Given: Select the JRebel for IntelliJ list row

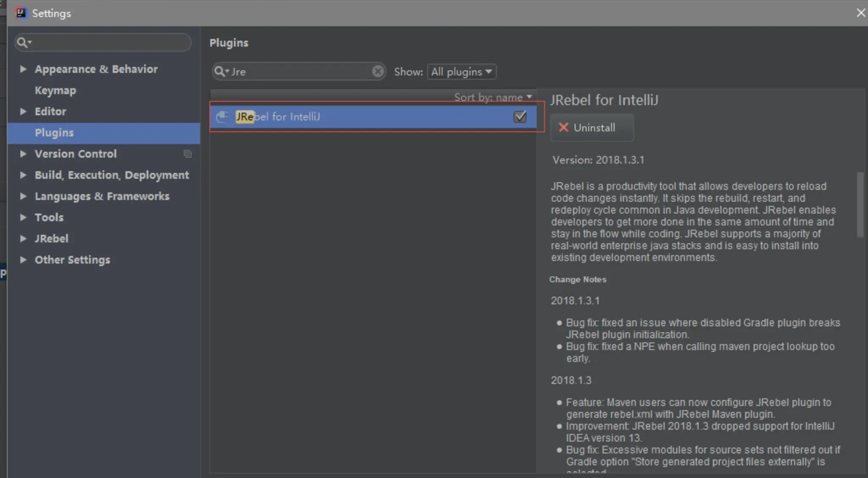Looking at the screenshot, I should coord(360,117).
